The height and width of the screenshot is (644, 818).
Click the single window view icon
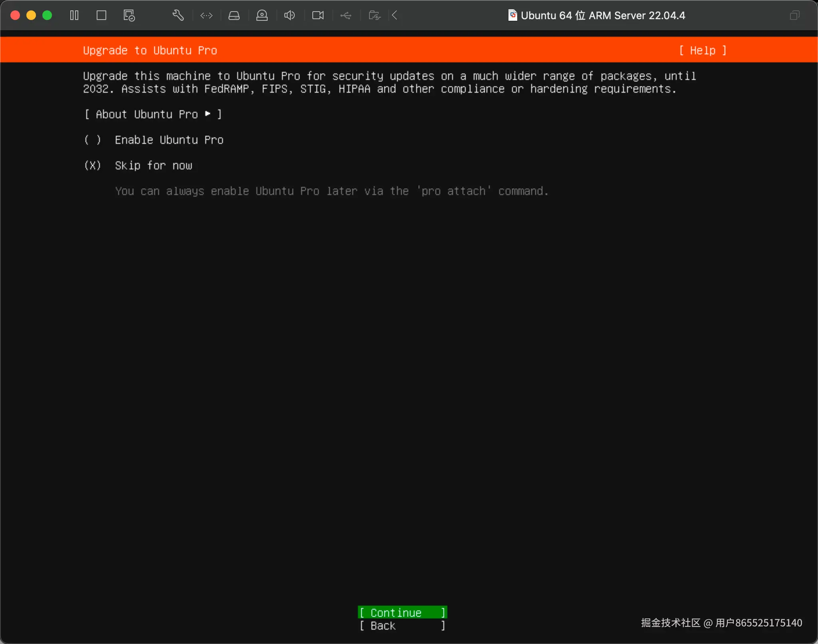tap(101, 16)
